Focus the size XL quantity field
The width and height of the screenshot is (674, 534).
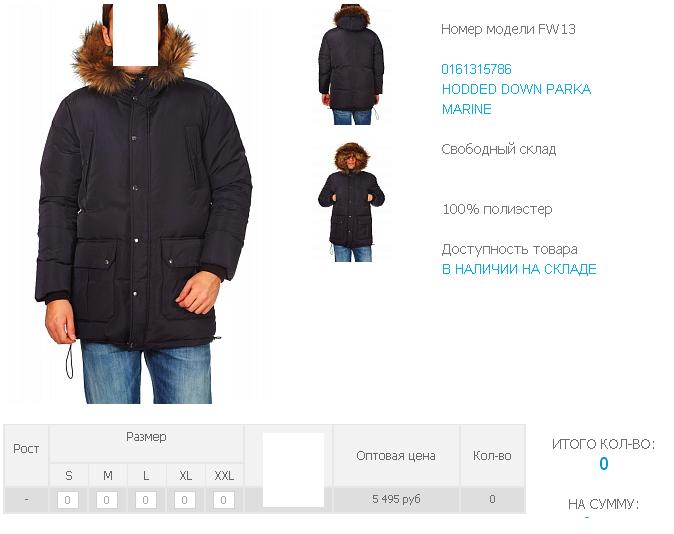pyautogui.click(x=185, y=500)
